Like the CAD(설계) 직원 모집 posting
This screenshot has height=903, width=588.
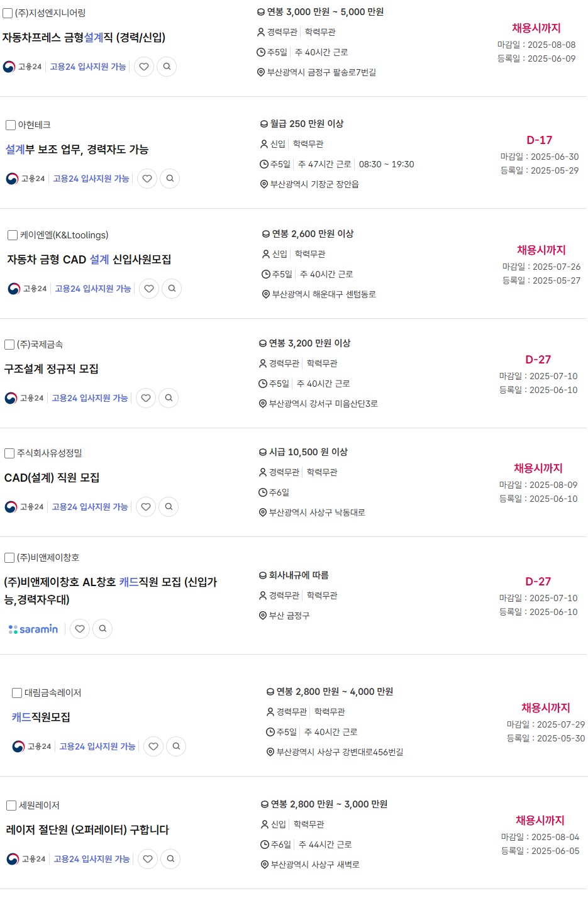pos(146,507)
